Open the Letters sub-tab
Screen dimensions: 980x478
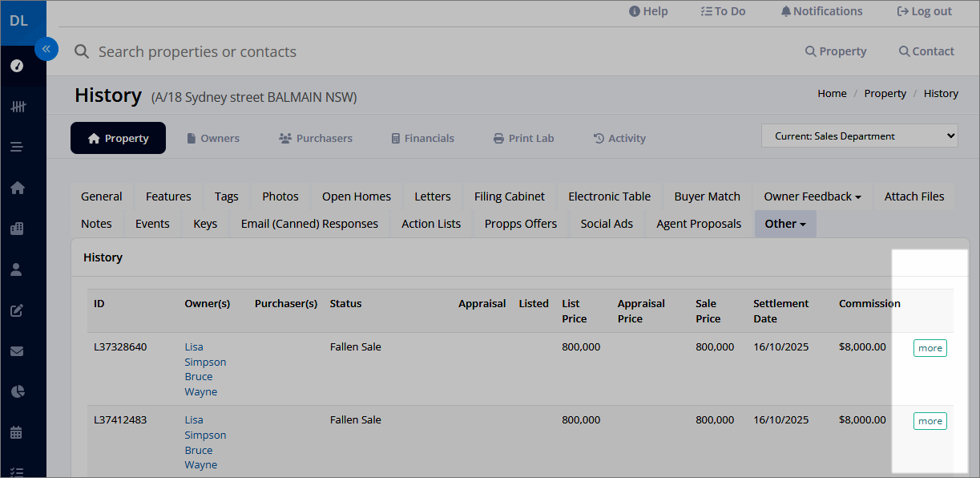pyautogui.click(x=433, y=196)
